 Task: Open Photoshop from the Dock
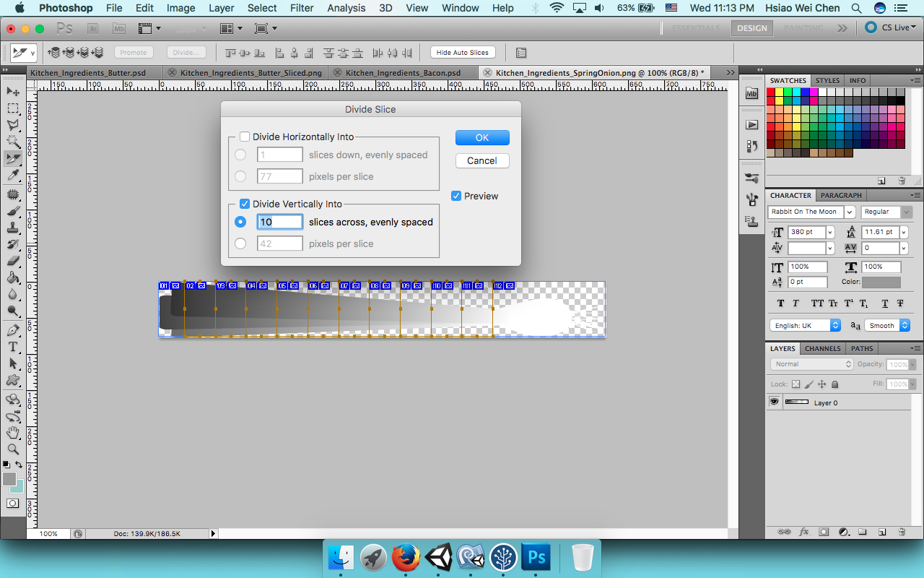pos(536,558)
